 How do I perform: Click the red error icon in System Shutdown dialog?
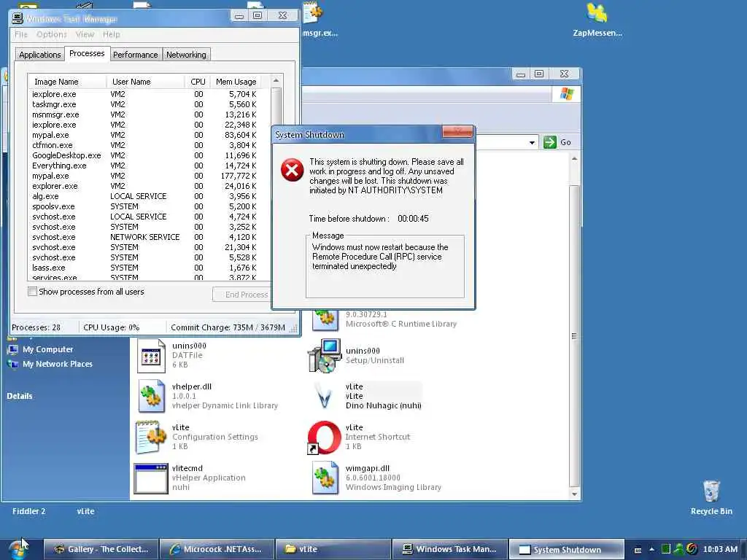tap(292, 170)
